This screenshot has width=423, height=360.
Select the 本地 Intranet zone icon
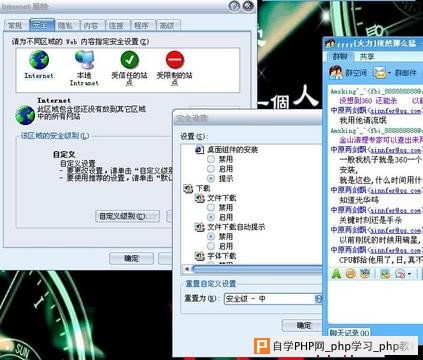[x=84, y=60]
